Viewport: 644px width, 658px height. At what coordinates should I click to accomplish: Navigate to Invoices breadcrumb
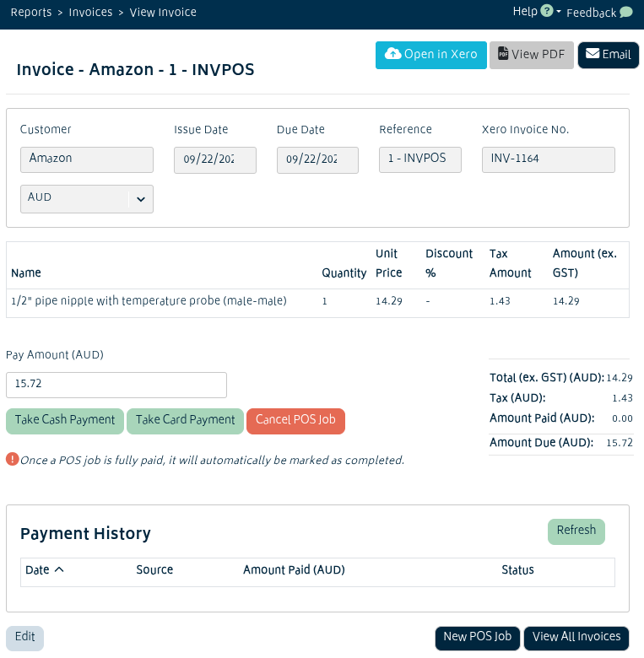click(93, 13)
